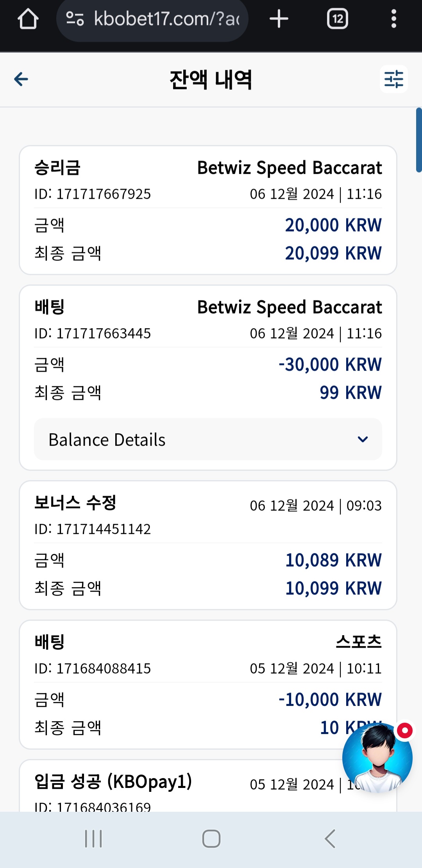Open tab switcher showing 12 tabs
Image resolution: width=422 pixels, height=868 pixels.
(x=338, y=19)
